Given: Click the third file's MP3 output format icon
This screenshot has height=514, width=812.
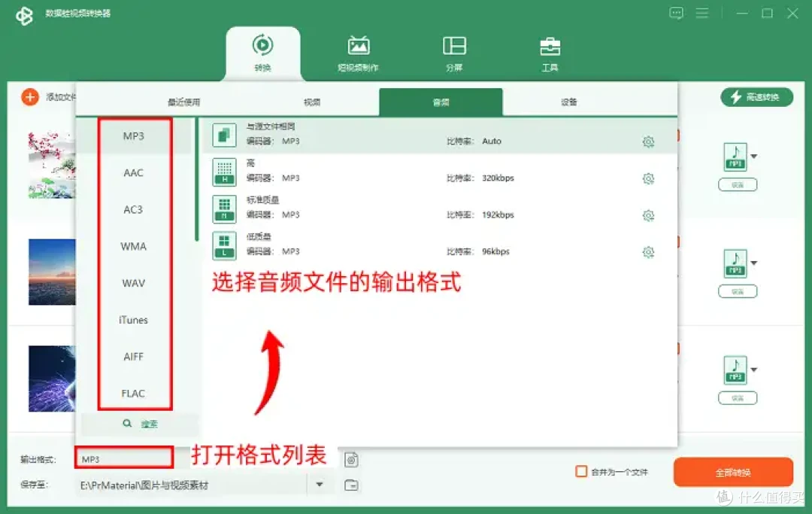Looking at the screenshot, I should (735, 370).
